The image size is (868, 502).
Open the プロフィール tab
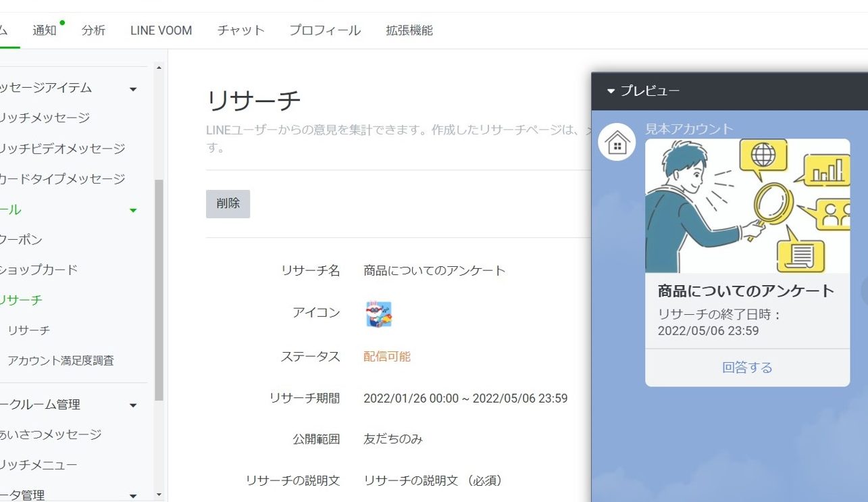325,30
